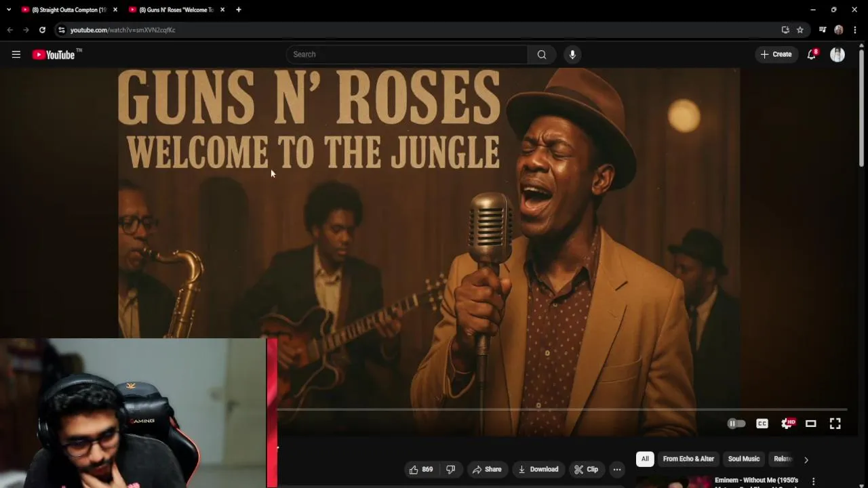Open options for Eminem Without Me video
Image resolution: width=868 pixels, height=488 pixels.
[x=813, y=481]
